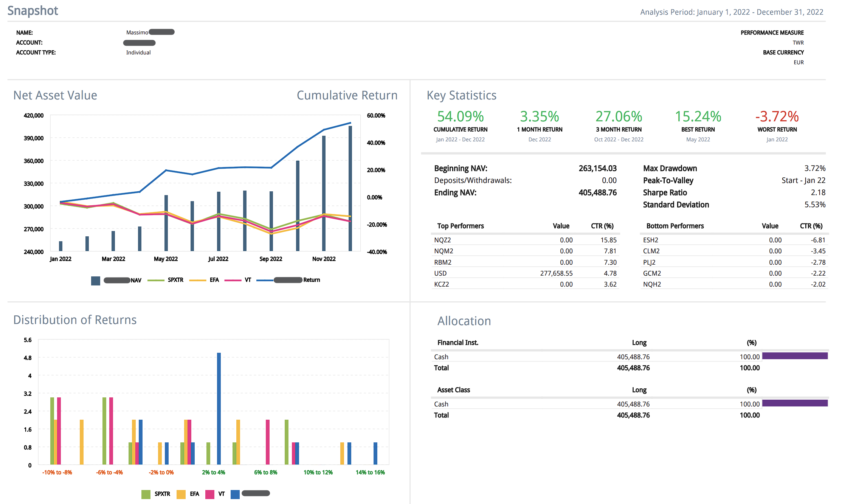
Task: Click the Bottom Performers column header
Action: pos(675,226)
